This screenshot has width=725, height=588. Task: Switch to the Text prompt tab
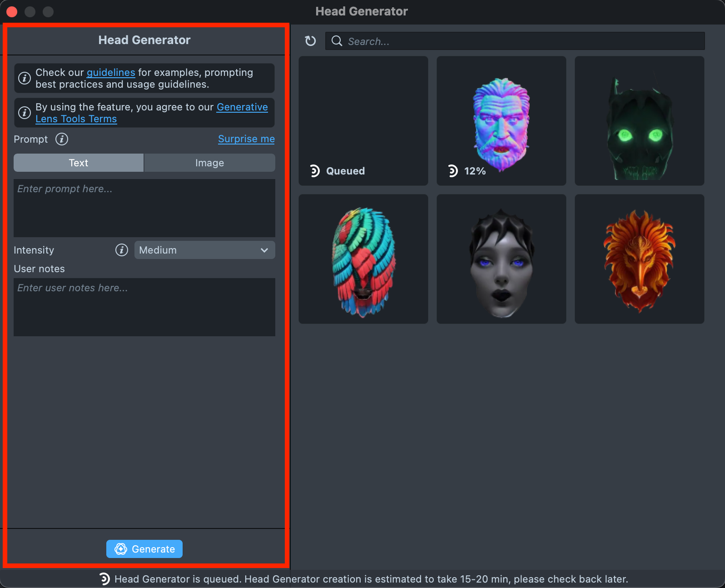79,163
